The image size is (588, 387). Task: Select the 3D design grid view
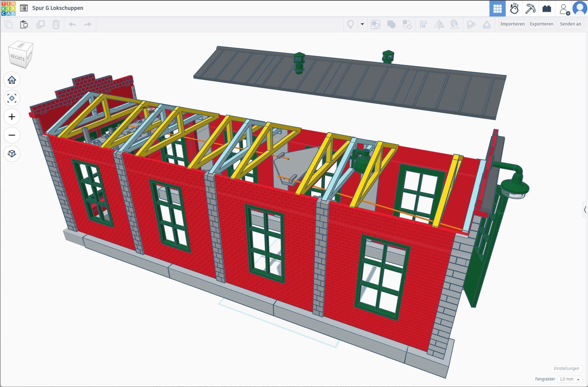coord(497,9)
